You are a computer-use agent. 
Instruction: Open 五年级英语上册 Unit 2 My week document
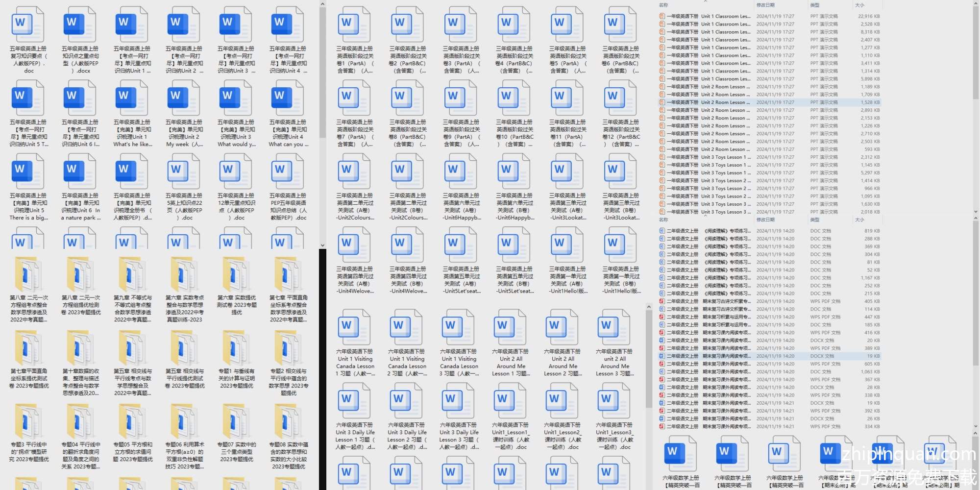tap(184, 99)
